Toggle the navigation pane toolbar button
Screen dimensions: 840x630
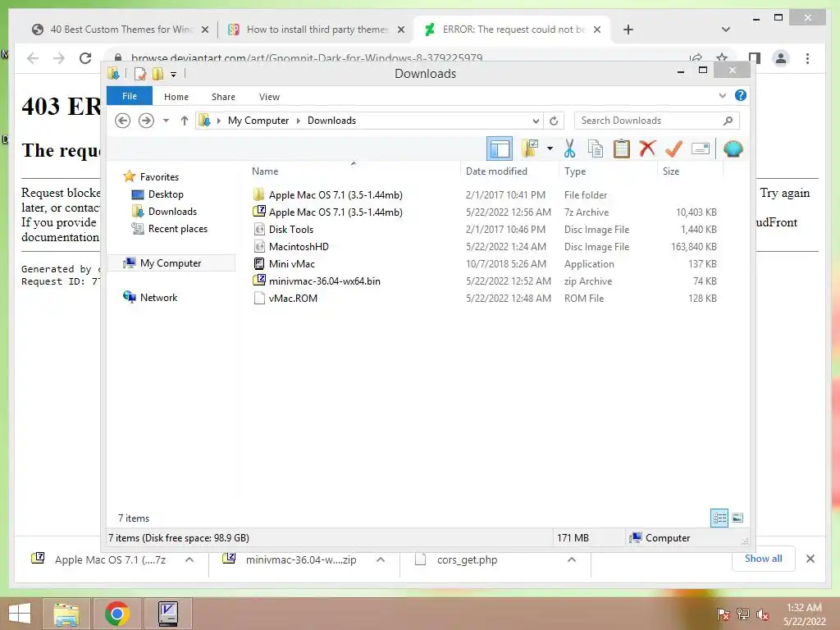coord(500,148)
